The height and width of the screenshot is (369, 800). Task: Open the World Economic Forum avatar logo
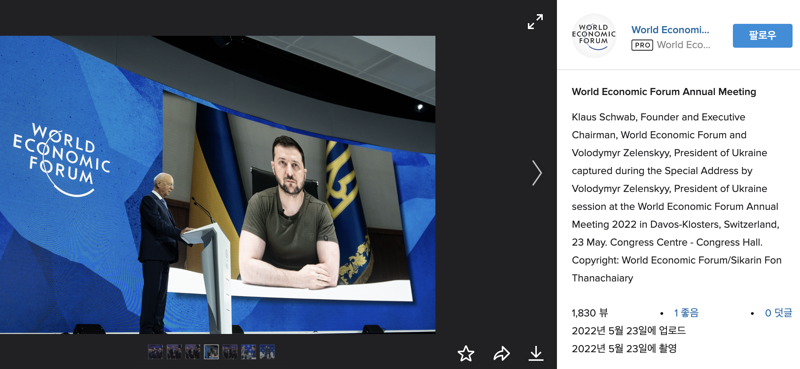(594, 35)
